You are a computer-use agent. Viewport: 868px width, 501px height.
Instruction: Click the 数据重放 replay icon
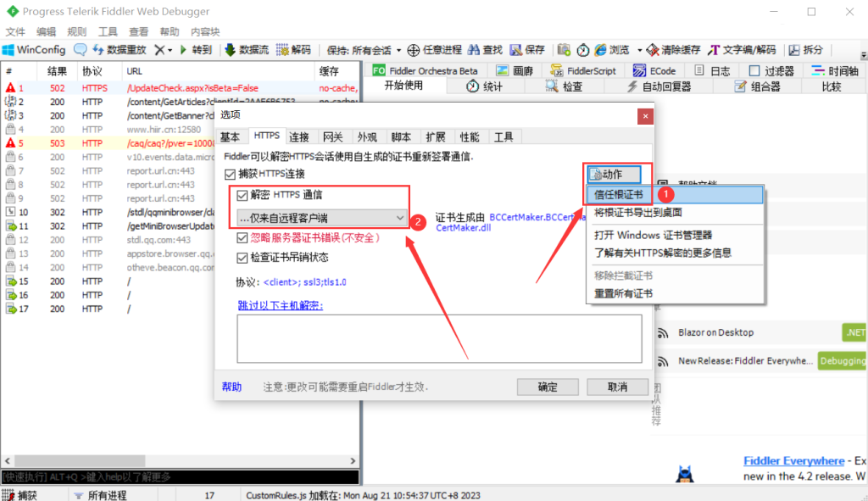98,50
